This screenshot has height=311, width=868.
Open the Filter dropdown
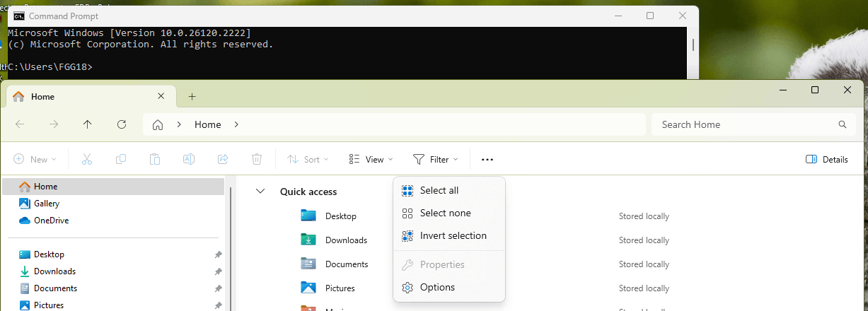click(436, 160)
